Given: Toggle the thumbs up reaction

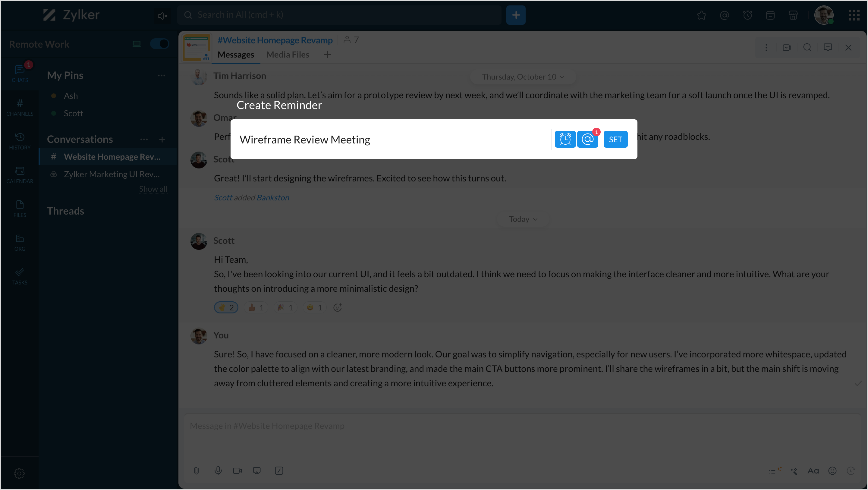Looking at the screenshot, I should click(x=256, y=307).
